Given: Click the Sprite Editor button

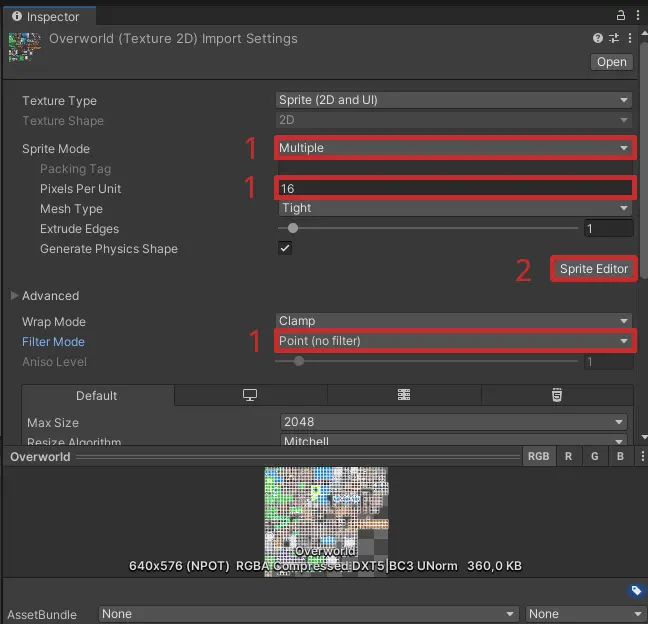Looking at the screenshot, I should coord(594,269).
